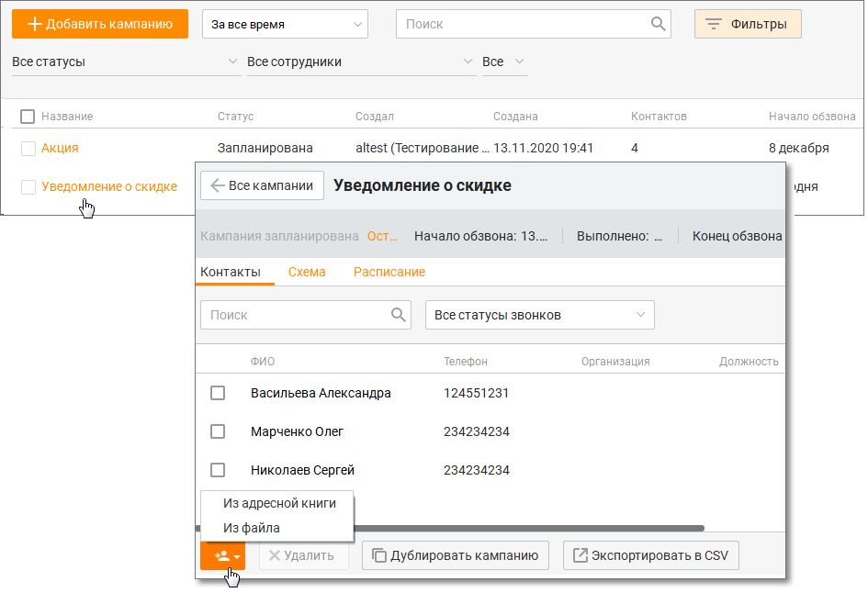Click the name Васильева Александра

pos(321,393)
